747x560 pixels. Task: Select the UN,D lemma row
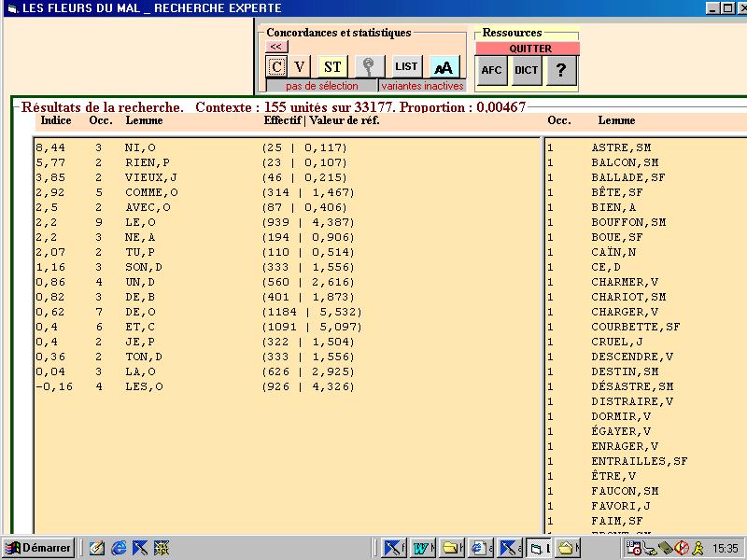click(288, 282)
